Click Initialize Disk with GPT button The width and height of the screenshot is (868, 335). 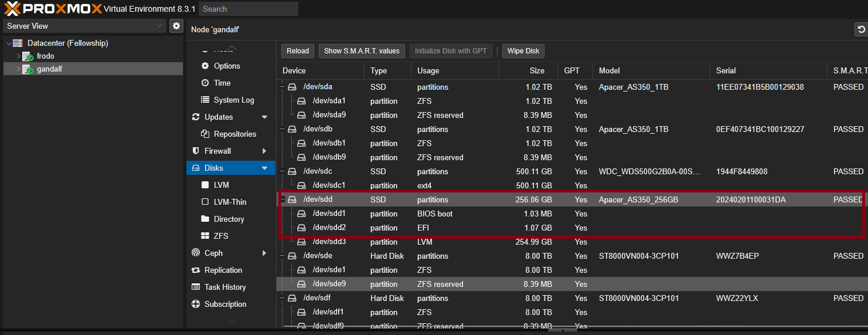(451, 51)
